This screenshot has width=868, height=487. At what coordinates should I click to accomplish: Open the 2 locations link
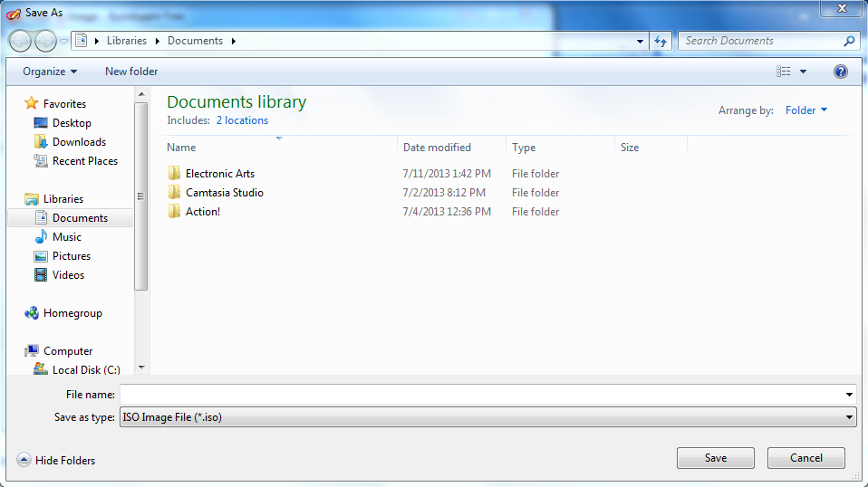242,120
